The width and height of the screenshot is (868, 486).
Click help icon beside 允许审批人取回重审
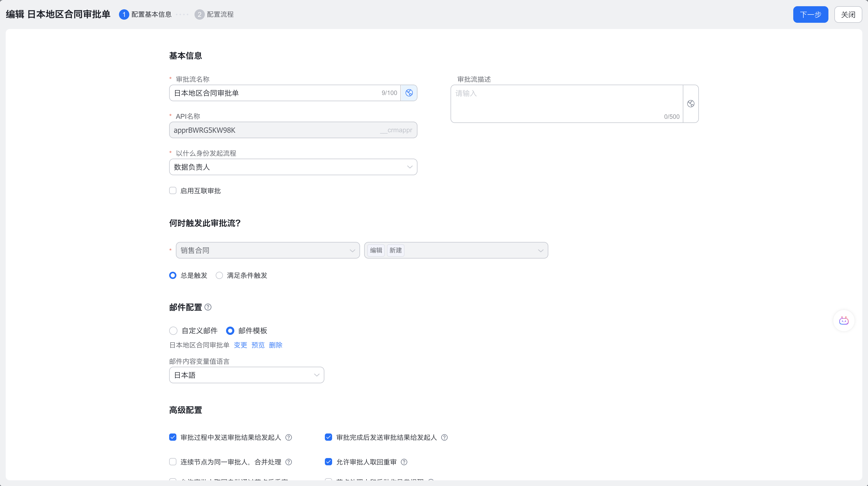pos(404,462)
